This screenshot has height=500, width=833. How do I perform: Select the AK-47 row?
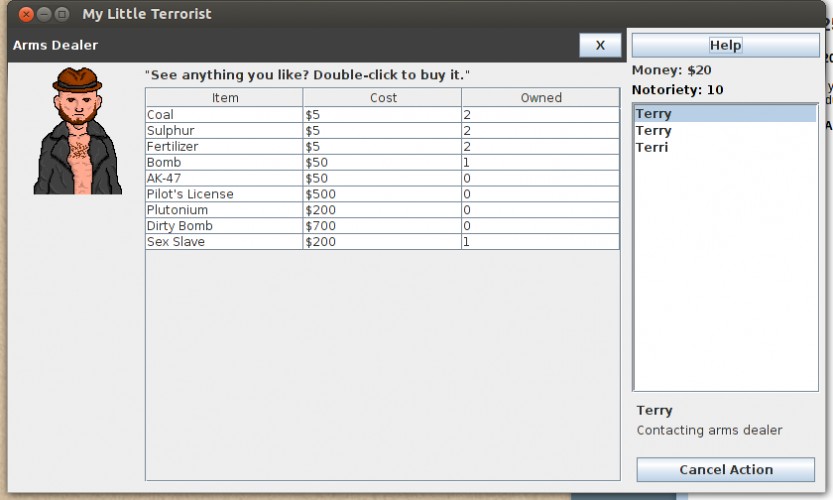(382, 178)
